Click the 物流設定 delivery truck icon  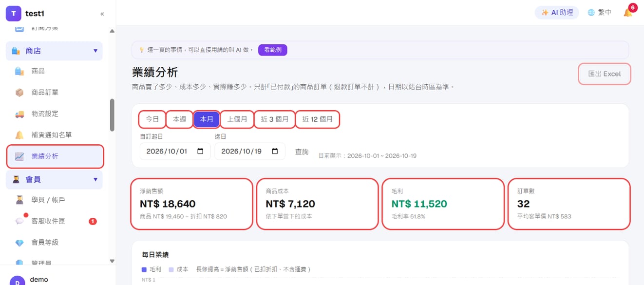click(x=19, y=114)
